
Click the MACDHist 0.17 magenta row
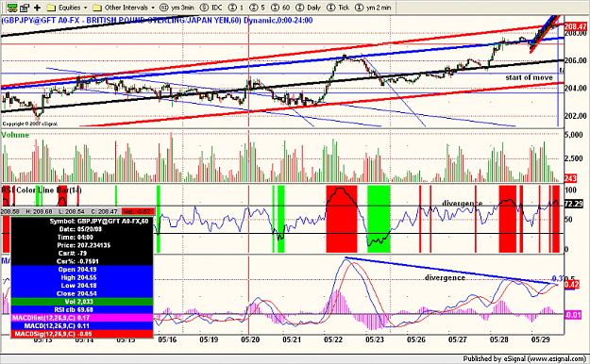[82, 318]
